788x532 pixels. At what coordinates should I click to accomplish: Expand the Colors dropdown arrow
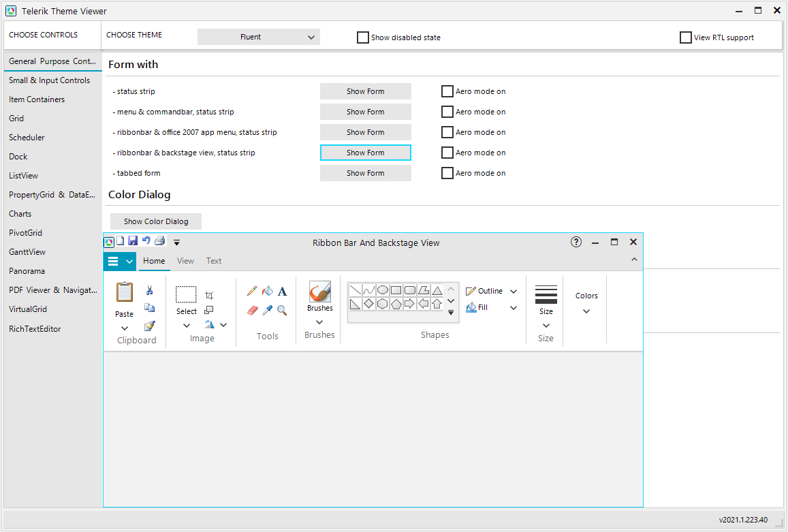coord(586,311)
